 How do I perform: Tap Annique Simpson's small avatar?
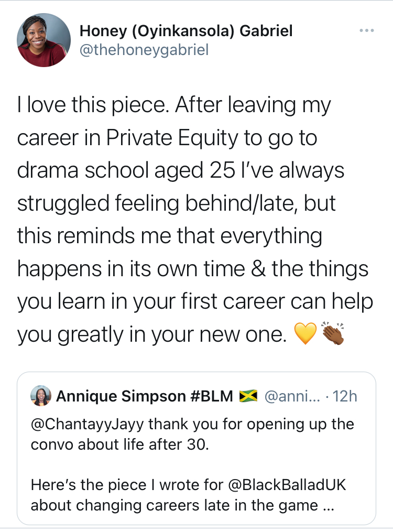click(x=41, y=396)
